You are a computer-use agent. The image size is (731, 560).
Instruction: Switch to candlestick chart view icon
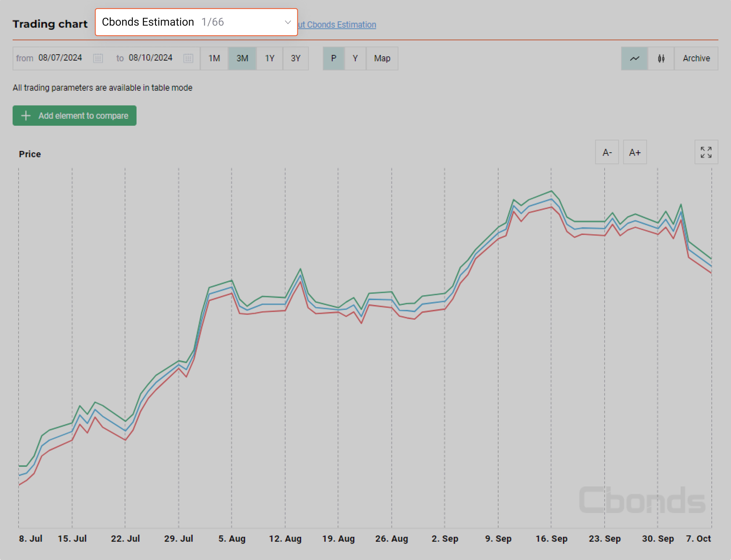pos(661,58)
